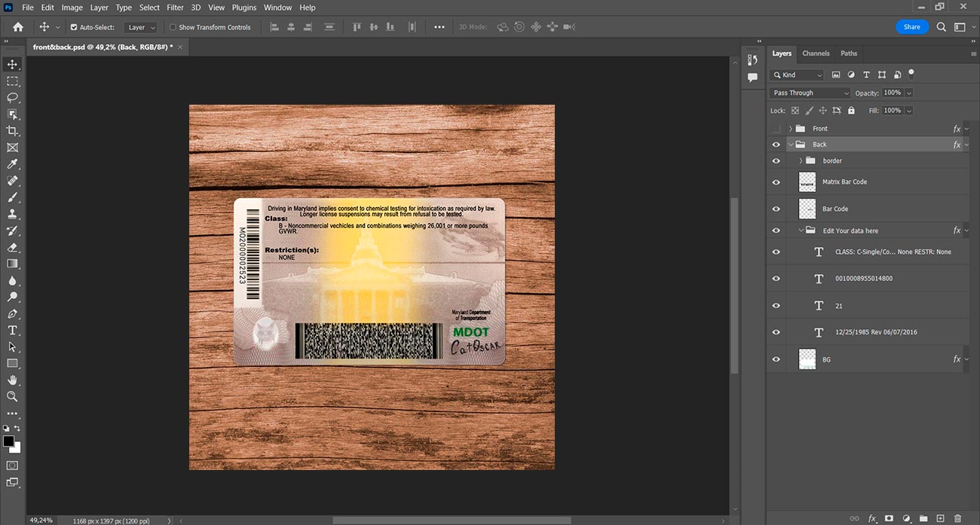Select the Eyedropper tool
Screen dimensions: 980x525
coord(12,164)
